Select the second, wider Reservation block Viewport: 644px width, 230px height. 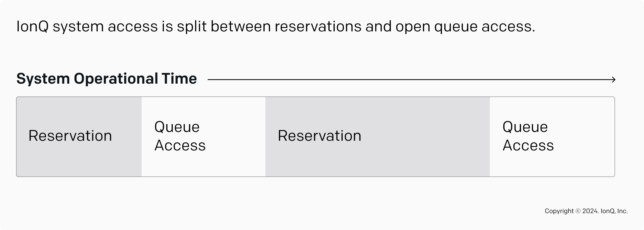coord(377,136)
